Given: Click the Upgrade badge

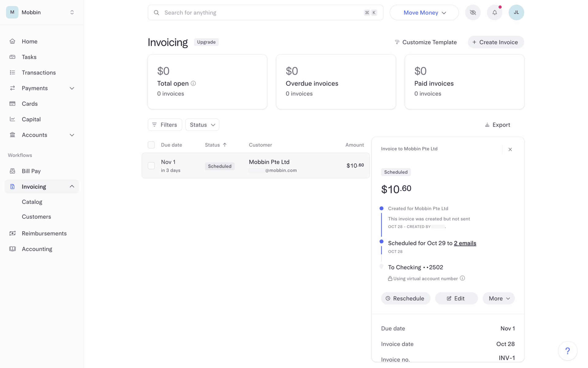Looking at the screenshot, I should pyautogui.click(x=206, y=42).
